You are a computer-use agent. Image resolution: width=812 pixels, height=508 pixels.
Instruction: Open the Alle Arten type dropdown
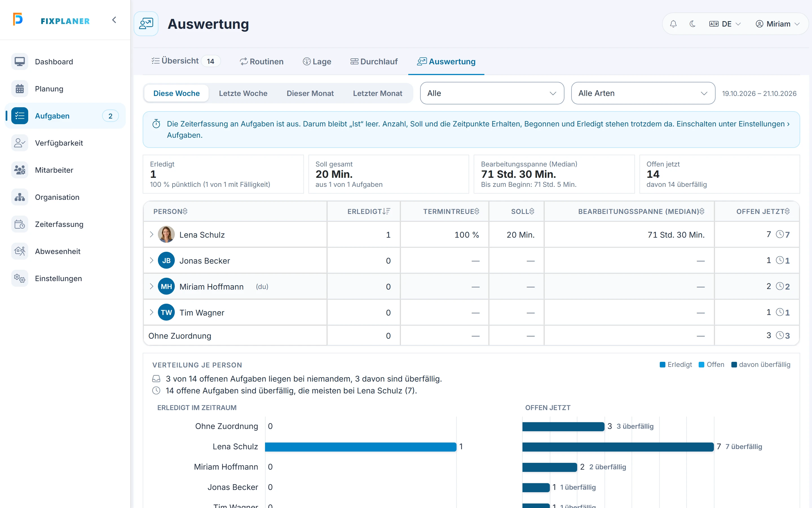pyautogui.click(x=643, y=93)
